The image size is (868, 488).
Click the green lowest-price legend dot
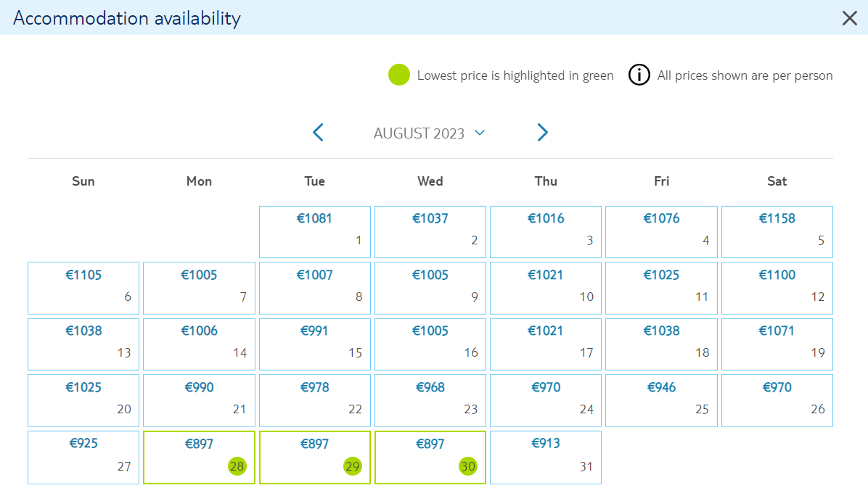click(399, 75)
